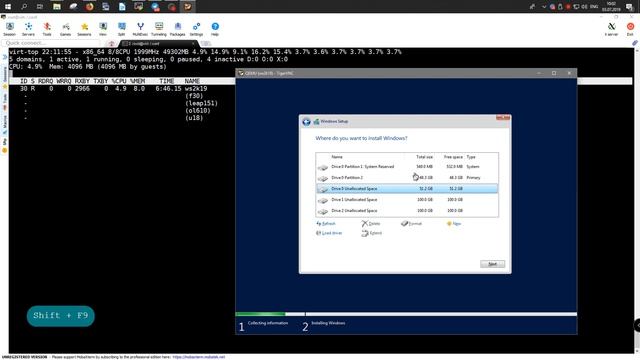Image resolution: width=640 pixels, height=360 pixels.
Task: Open the Tools toolbar icon
Action: (x=47, y=29)
